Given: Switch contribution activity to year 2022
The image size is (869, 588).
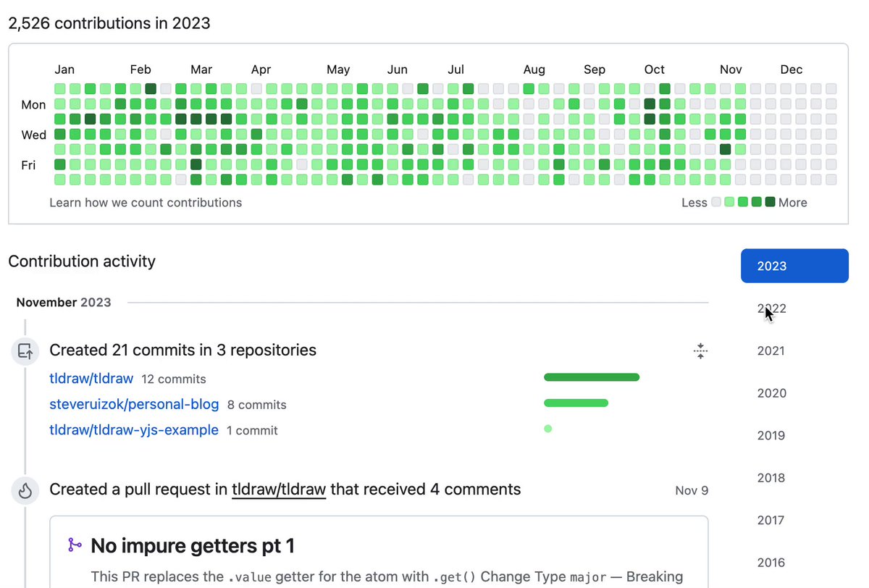Looking at the screenshot, I should point(772,308).
